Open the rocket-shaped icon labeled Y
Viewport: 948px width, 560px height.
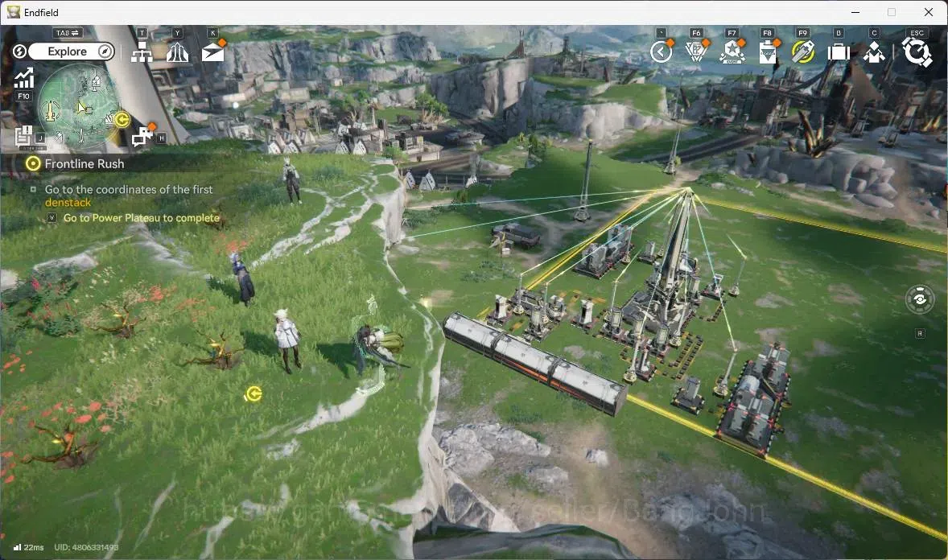click(177, 52)
